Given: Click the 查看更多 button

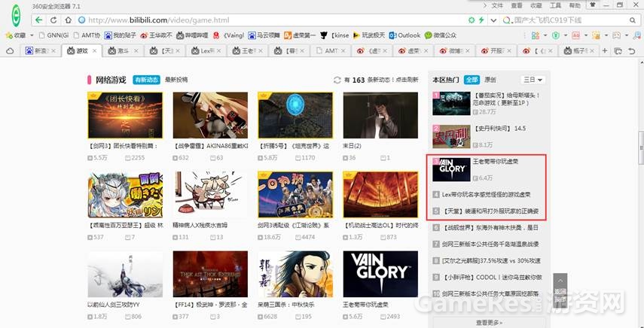Looking at the screenshot, I should click(x=489, y=323).
